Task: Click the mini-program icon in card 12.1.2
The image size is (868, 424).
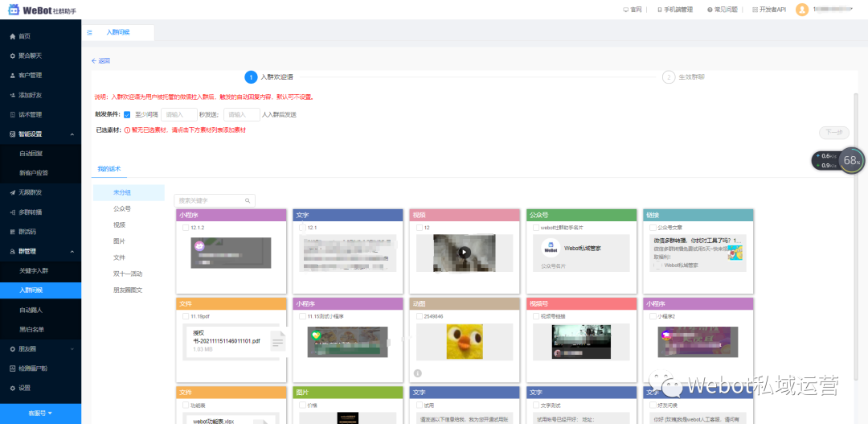Action: [199, 245]
